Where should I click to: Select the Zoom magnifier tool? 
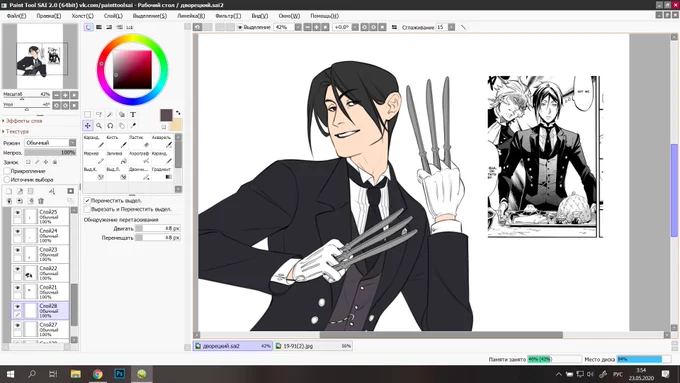click(99, 125)
